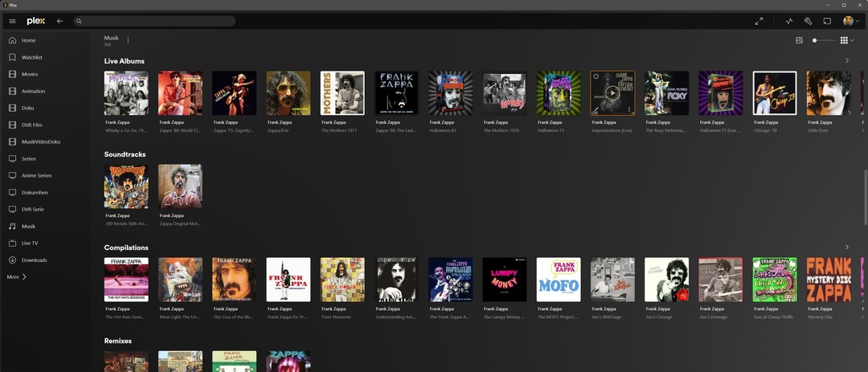Focus the search input field
The image size is (868, 372).
[154, 21]
